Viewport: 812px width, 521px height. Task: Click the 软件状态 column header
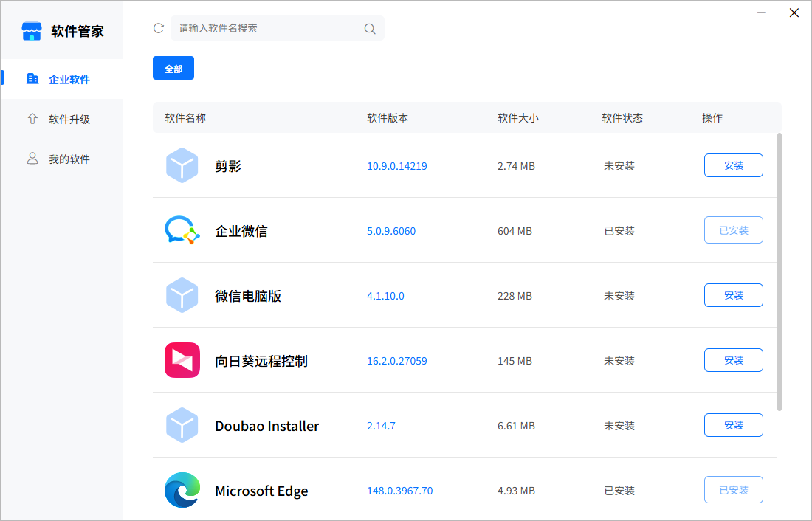[622, 117]
